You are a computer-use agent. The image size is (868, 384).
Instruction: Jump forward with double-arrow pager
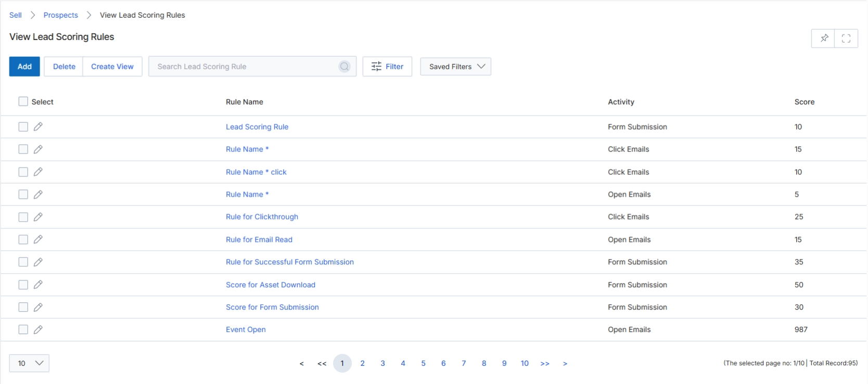545,364
